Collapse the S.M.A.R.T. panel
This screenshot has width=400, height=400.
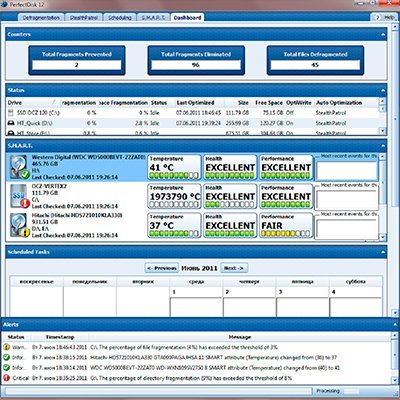coord(383,146)
